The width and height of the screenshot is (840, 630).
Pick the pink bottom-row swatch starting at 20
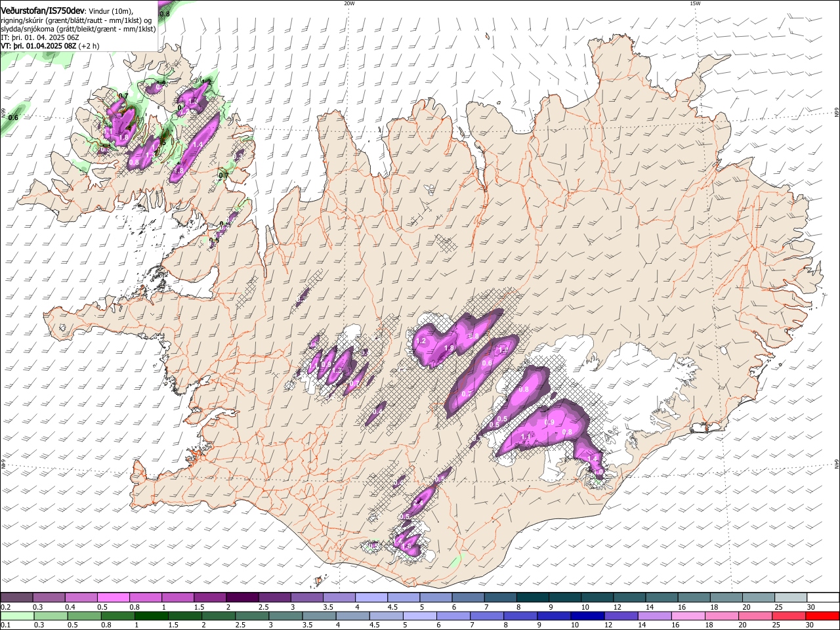tap(754, 616)
